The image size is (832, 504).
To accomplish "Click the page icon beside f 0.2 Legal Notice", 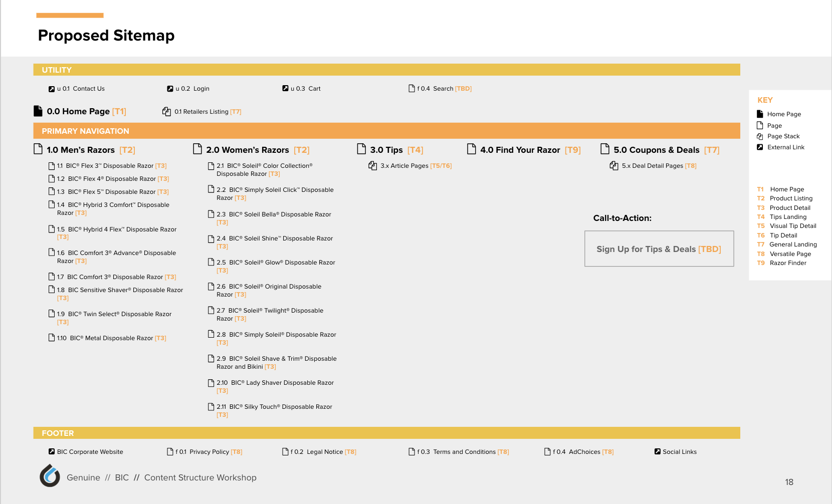I will click(x=285, y=451).
